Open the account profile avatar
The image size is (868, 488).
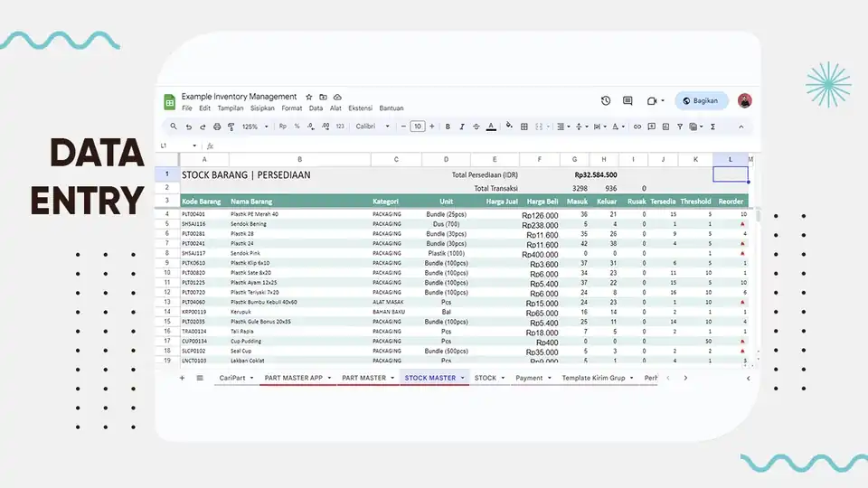tap(744, 100)
